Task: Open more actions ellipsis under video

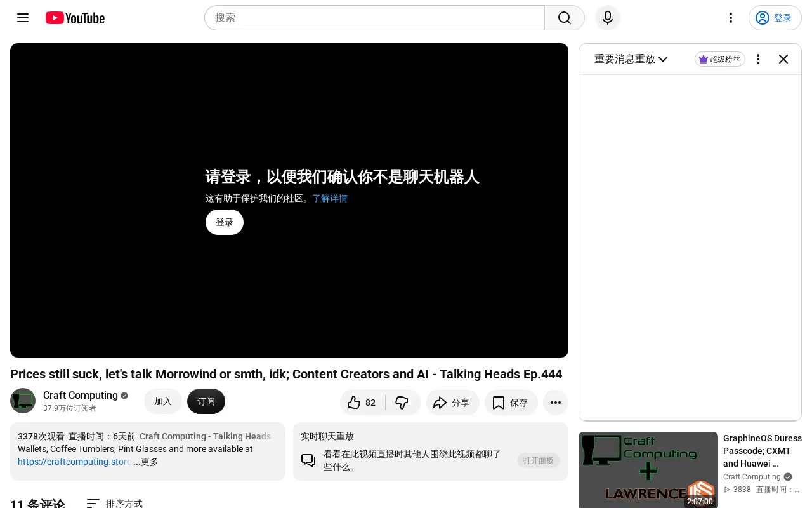Action: (x=556, y=403)
